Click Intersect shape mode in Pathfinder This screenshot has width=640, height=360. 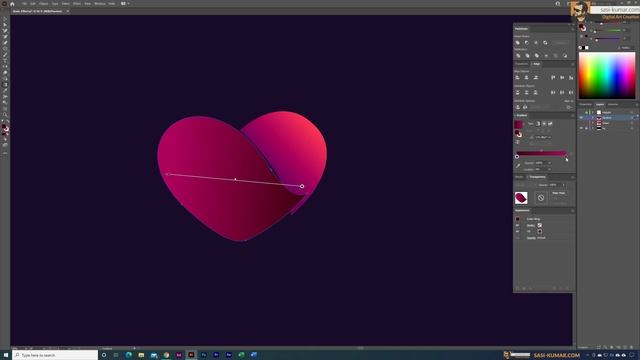(536, 42)
